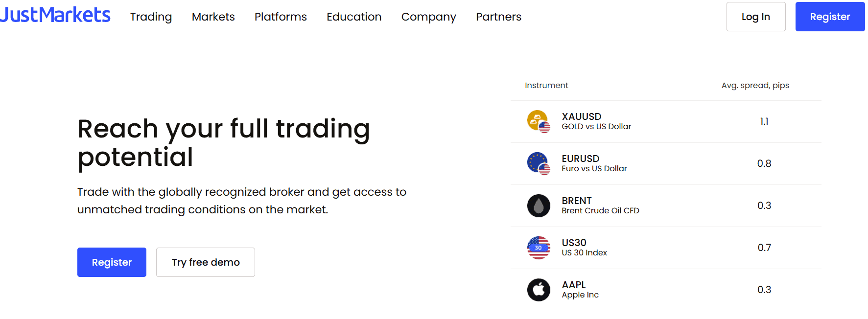The height and width of the screenshot is (319, 868).
Task: Click the EURUSD euro flag icon
Action: click(539, 163)
